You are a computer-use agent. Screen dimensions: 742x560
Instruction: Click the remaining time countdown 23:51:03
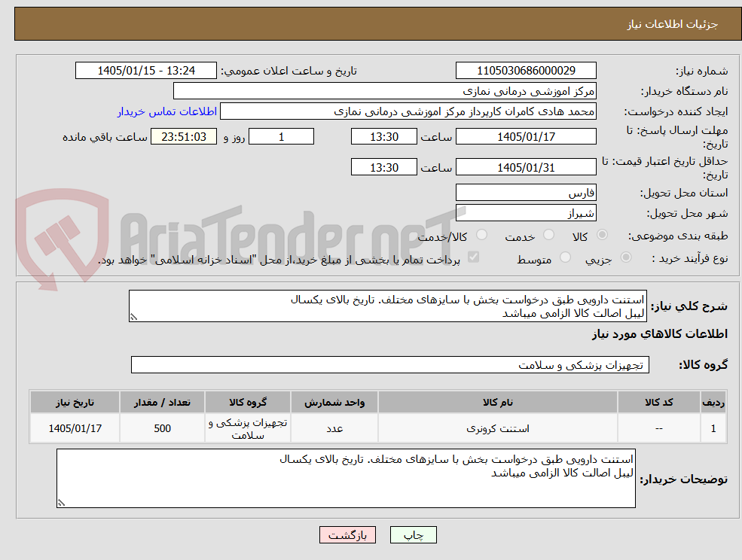184,137
